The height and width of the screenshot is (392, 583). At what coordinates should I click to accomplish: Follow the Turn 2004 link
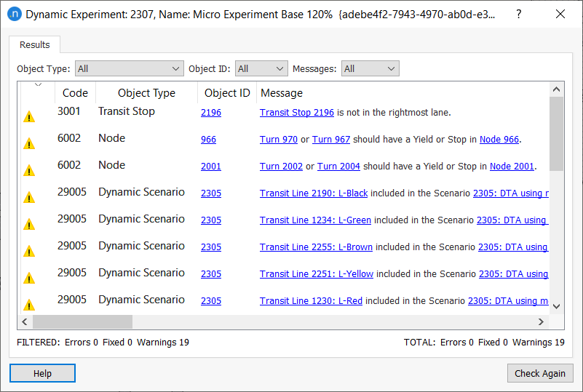pos(338,167)
